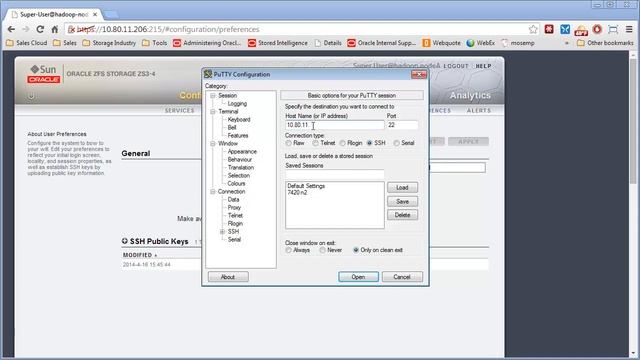Viewport: 640px width, 360px height.
Task: Cancel the PuTTY Configuration dialog
Action: point(402,277)
